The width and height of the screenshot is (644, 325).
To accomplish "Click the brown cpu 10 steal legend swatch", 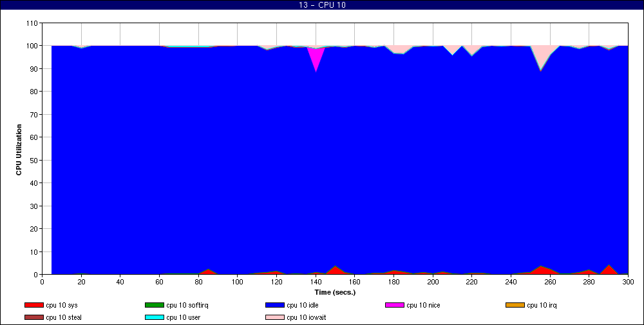I will 33,318.
